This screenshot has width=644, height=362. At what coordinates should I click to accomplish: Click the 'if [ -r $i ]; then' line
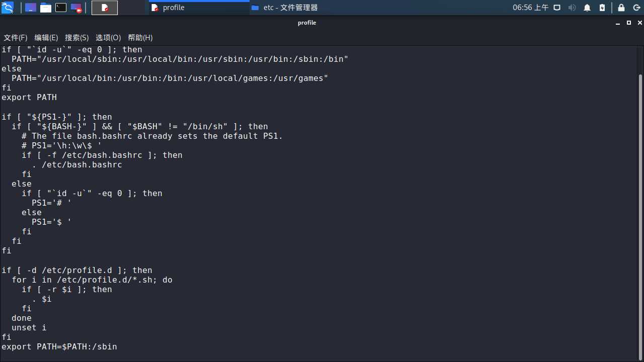[x=67, y=289]
